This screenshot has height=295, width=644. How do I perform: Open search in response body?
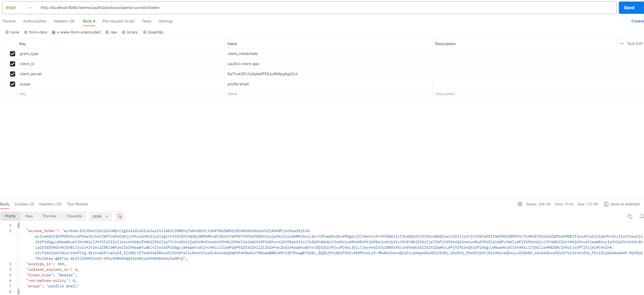tap(642, 216)
